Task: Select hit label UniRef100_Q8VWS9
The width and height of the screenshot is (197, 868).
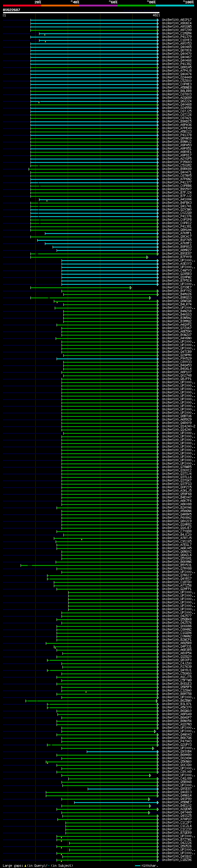Action: (x=177, y=138)
